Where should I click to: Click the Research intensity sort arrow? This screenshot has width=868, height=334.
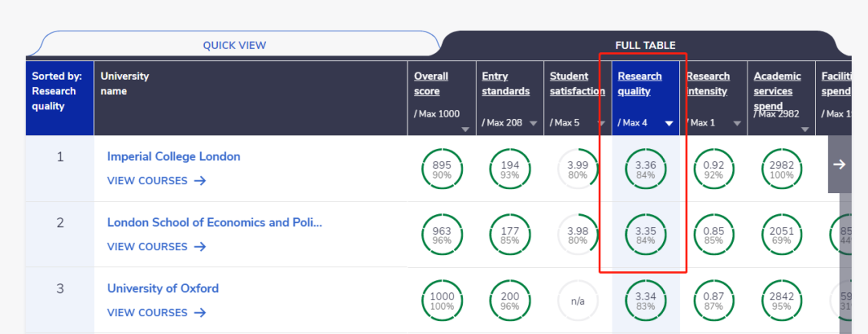[737, 123]
